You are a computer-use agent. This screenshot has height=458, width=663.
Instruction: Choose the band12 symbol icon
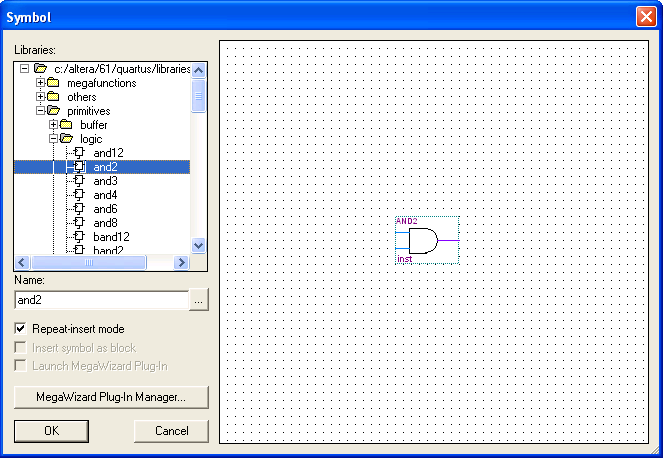click(80, 237)
